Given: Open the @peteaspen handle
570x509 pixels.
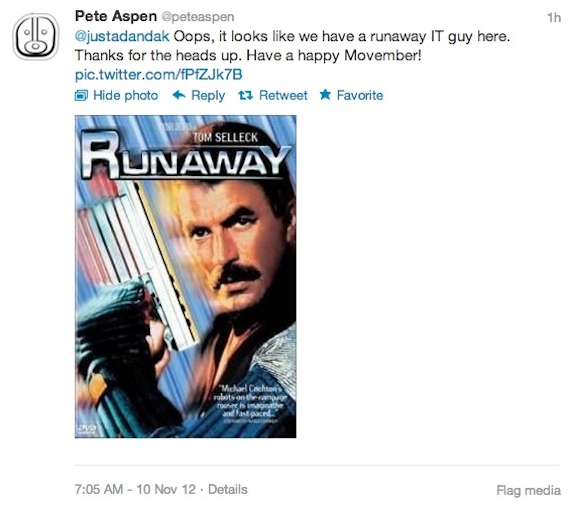Looking at the screenshot, I should point(197,17).
